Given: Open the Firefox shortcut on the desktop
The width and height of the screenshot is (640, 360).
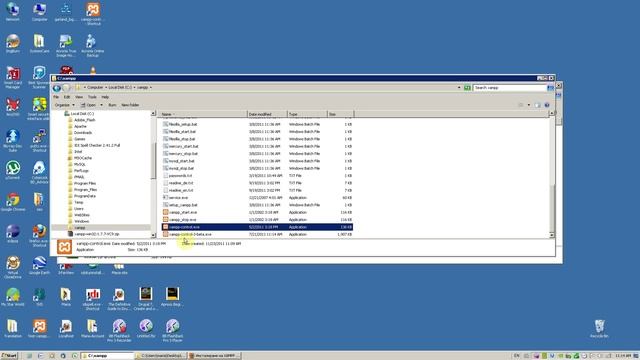Looking at the screenshot, I should click(x=39, y=236).
